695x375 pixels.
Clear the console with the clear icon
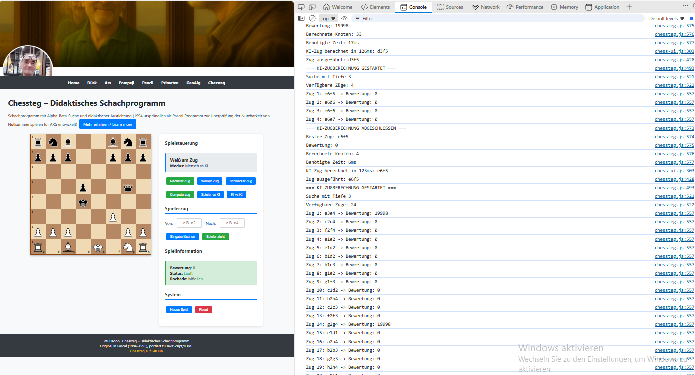(312, 19)
